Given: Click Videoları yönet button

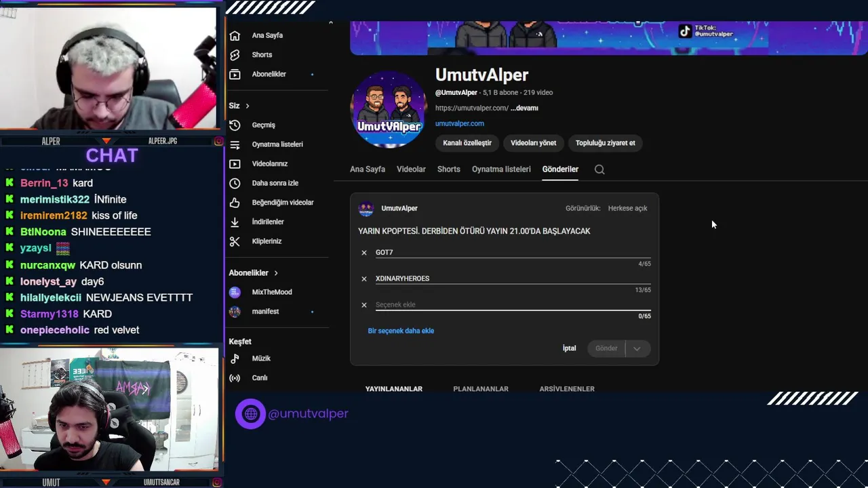Looking at the screenshot, I should [533, 143].
